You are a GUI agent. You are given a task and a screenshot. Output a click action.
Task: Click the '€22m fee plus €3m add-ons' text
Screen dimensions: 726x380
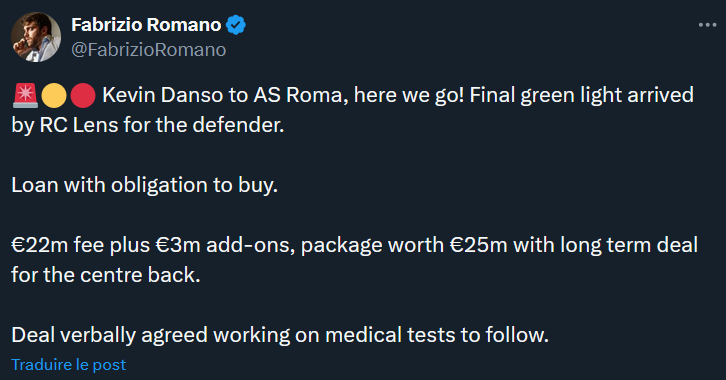point(153,245)
